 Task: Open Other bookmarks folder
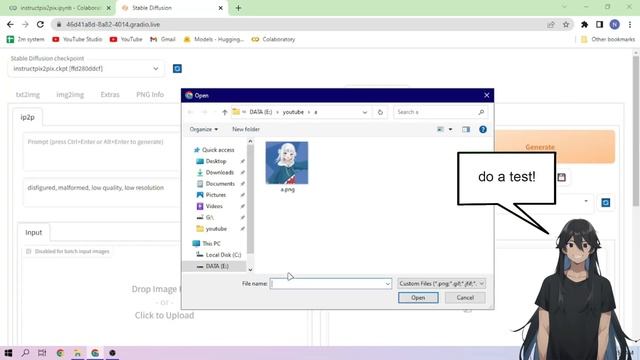point(608,39)
